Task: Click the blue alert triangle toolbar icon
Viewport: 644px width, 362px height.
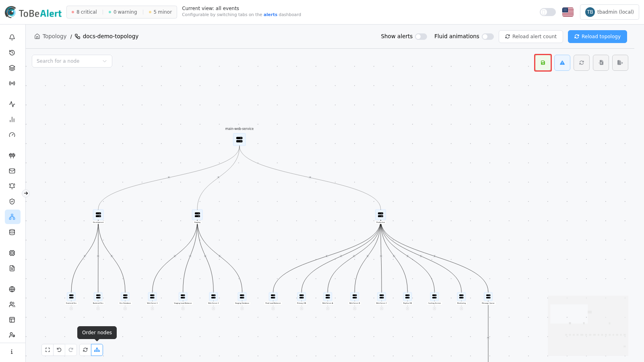Action: pos(562,63)
